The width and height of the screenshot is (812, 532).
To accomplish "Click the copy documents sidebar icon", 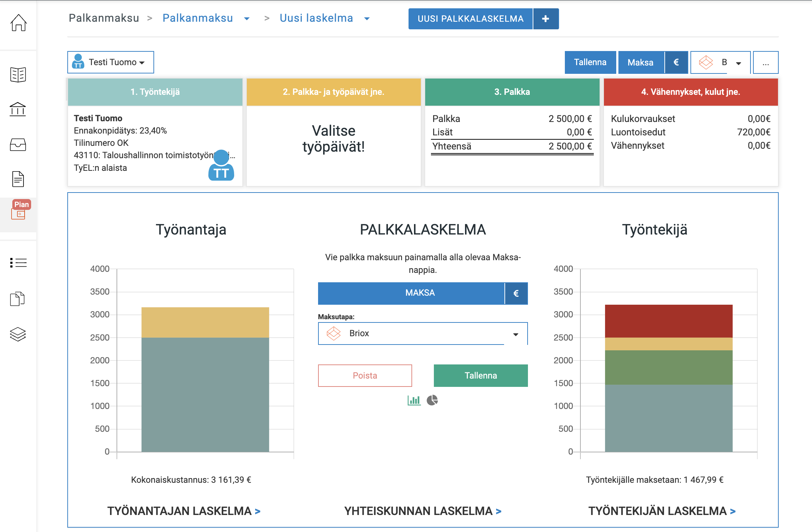I will [x=17, y=299].
